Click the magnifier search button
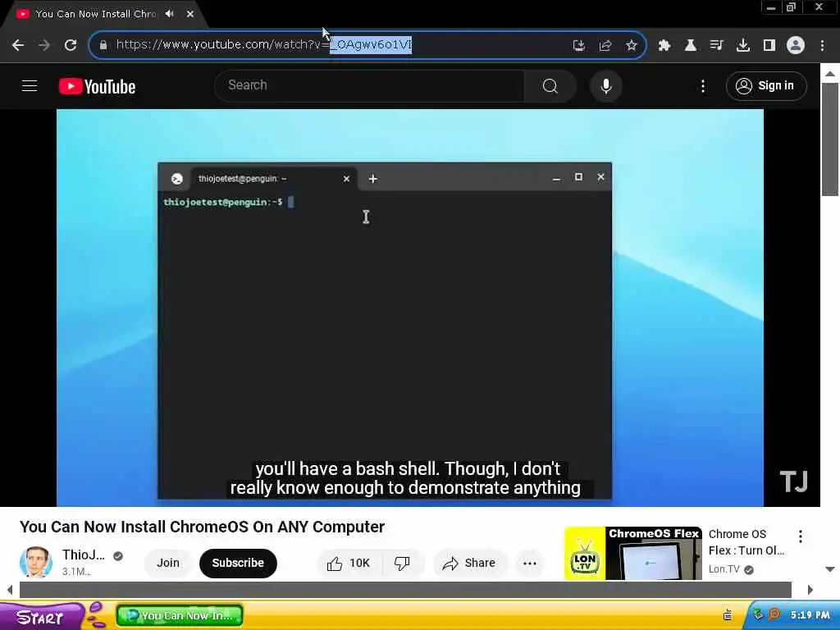The height and width of the screenshot is (630, 840). (x=550, y=85)
